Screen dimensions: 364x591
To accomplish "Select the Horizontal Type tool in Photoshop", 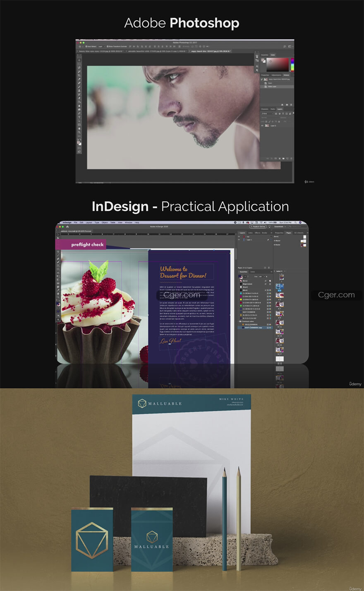I will [79, 117].
